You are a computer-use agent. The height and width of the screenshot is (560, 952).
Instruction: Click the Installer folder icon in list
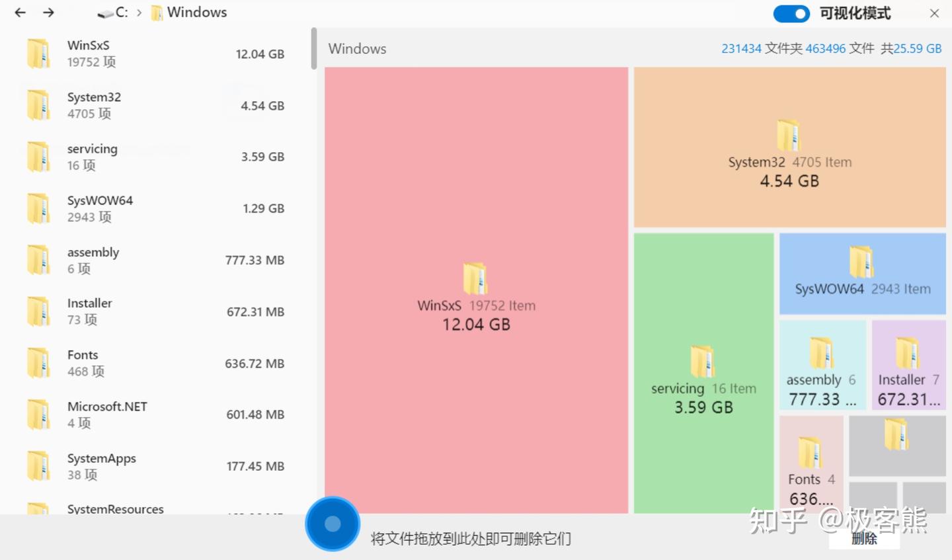(38, 311)
